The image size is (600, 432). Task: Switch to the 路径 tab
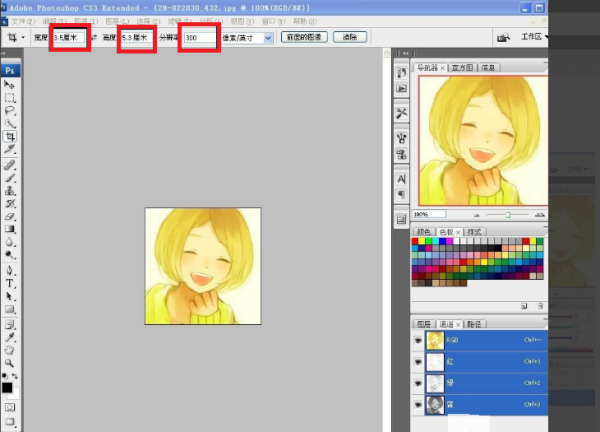474,324
